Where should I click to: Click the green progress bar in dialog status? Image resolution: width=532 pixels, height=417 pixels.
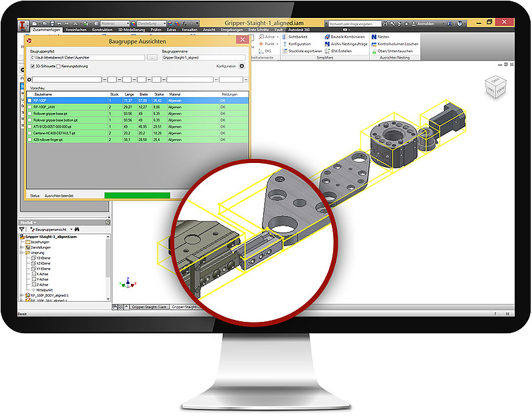(137, 196)
